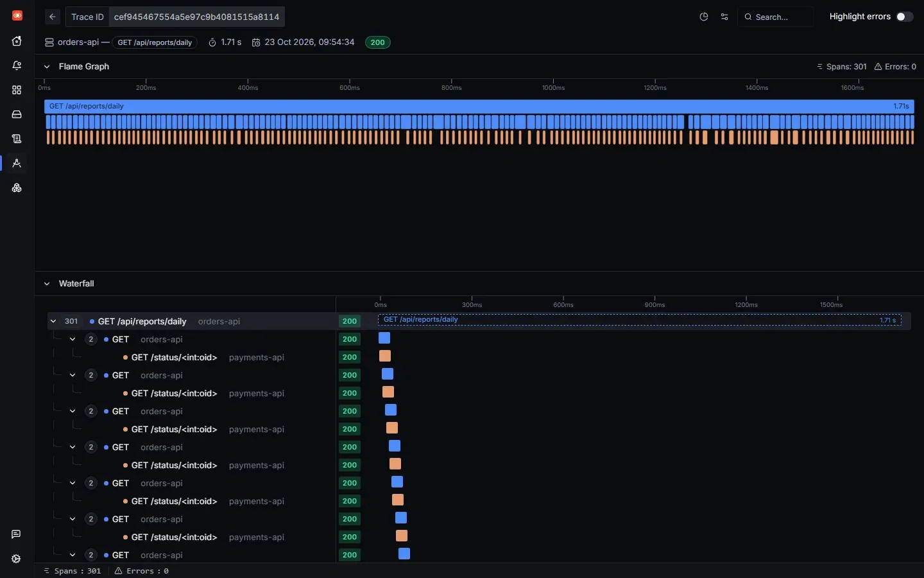Open the Settings gear icon

click(x=16, y=559)
